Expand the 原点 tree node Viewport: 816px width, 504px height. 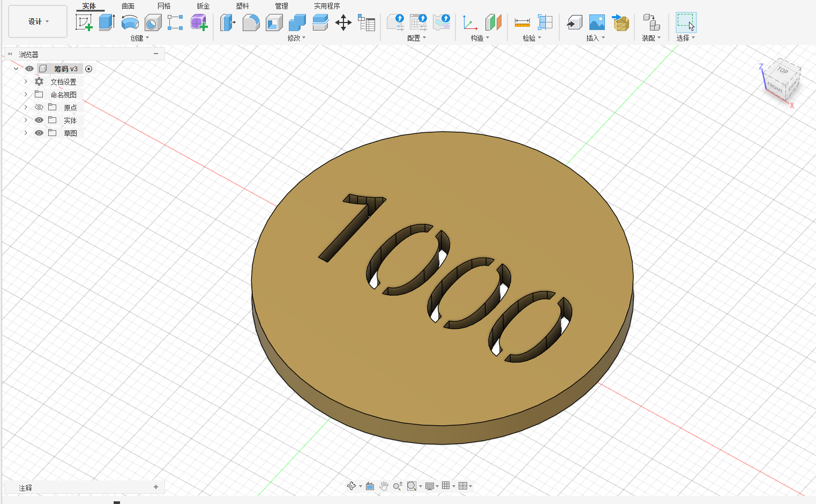pos(25,107)
